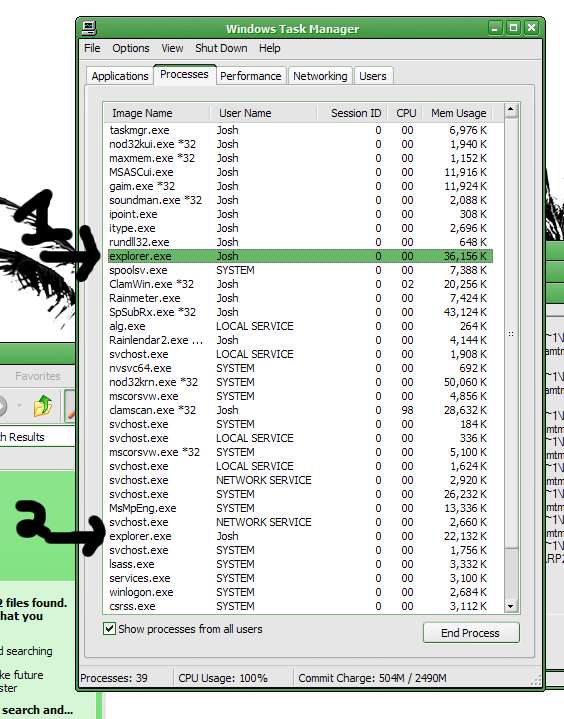The height and width of the screenshot is (719, 564).
Task: Select highlighted explorer.exe using 36,156 K
Action: tap(300, 256)
